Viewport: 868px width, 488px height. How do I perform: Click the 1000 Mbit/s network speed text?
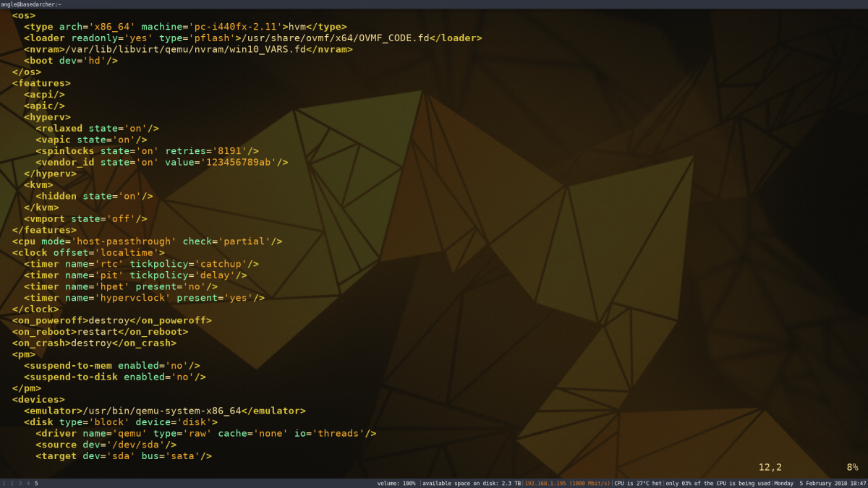point(587,483)
